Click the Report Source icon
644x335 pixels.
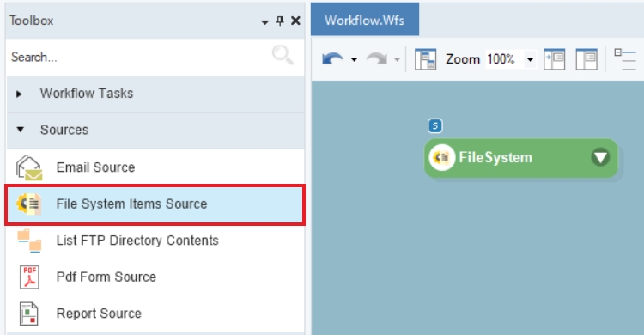coord(28,314)
